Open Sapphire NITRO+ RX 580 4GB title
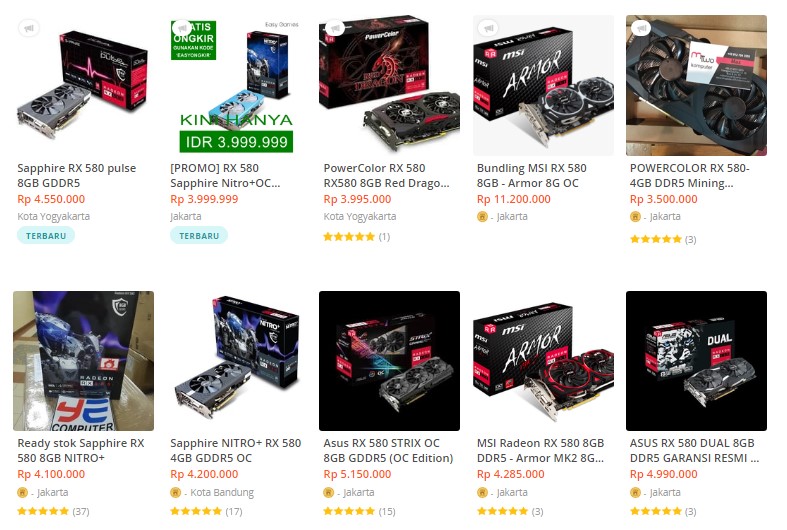Image resolution: width=787 pixels, height=530 pixels. (x=235, y=450)
